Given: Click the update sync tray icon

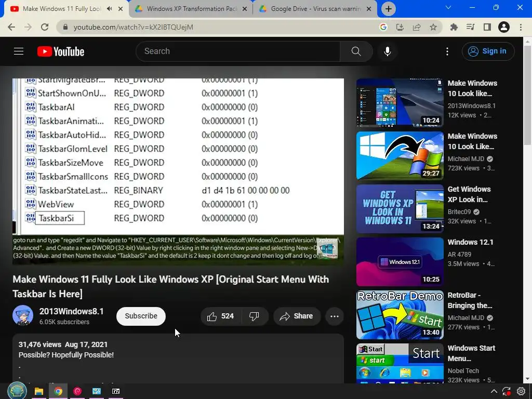Looking at the screenshot, I should click(507, 391).
